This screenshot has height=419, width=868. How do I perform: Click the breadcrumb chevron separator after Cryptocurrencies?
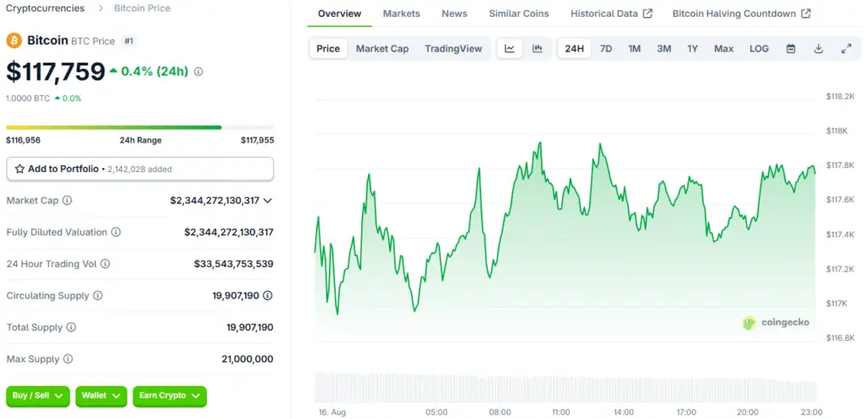(101, 8)
